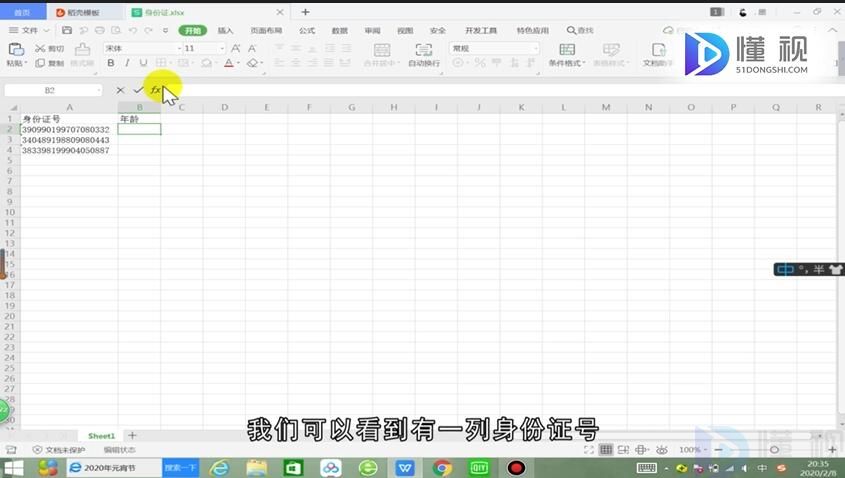Click the Document Unprotected (文档未保护) status button
This screenshot has width=845, height=478.
[59, 449]
